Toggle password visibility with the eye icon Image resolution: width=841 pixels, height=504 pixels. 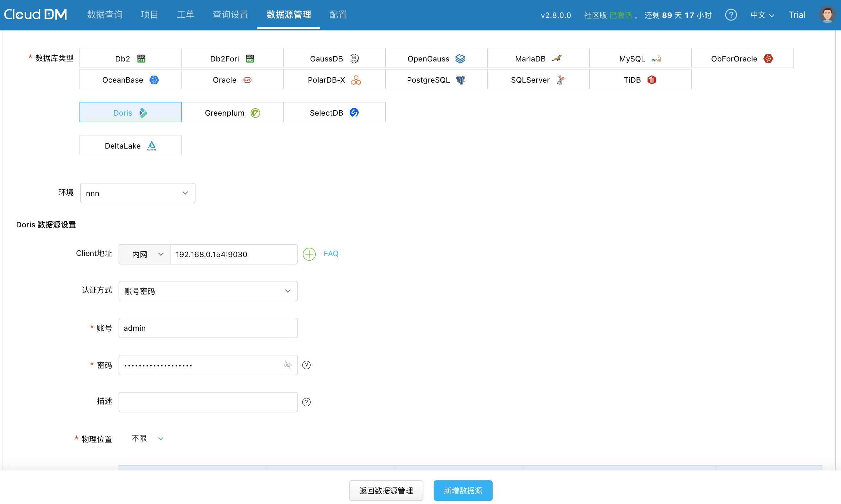point(287,365)
